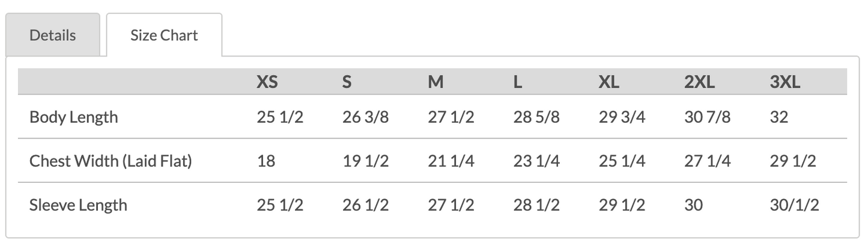Screen dimensions: 868x250
Task: Select the 19 1/2 chest width cell
Action: (x=365, y=161)
